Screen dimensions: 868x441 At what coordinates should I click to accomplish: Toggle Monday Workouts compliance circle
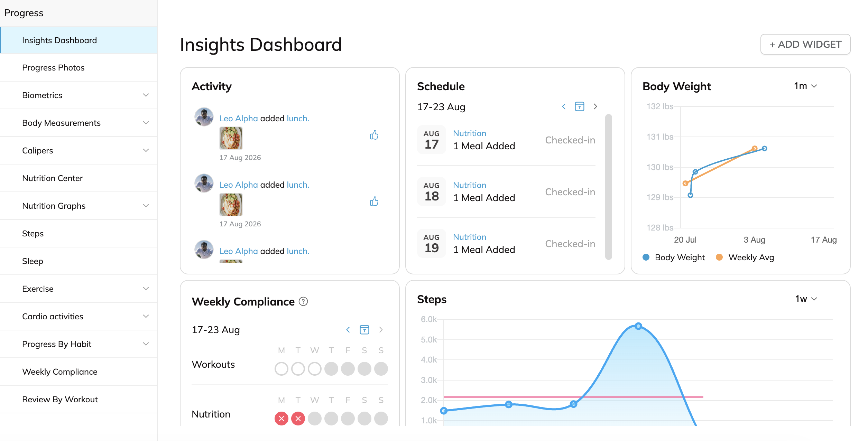pos(281,369)
